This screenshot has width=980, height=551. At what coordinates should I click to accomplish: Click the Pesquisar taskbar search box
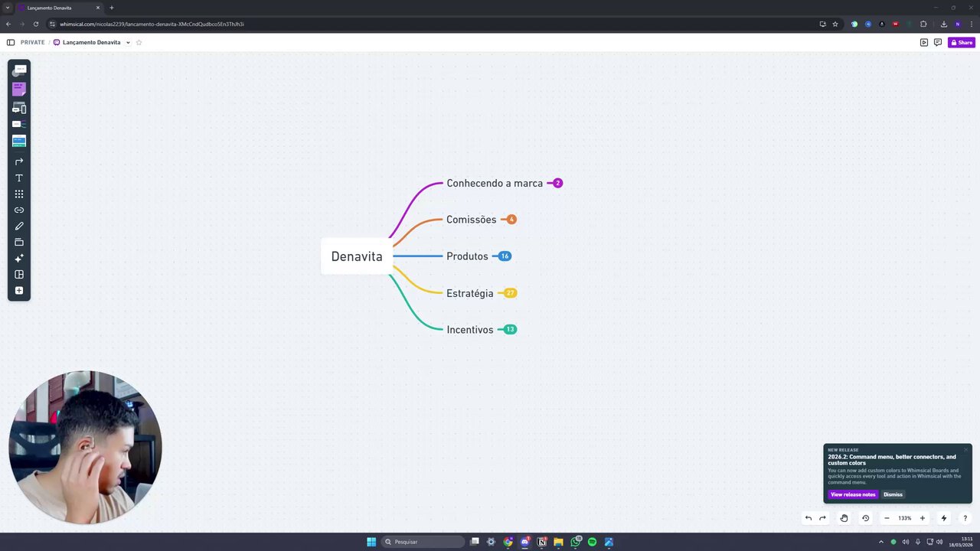coord(423,542)
